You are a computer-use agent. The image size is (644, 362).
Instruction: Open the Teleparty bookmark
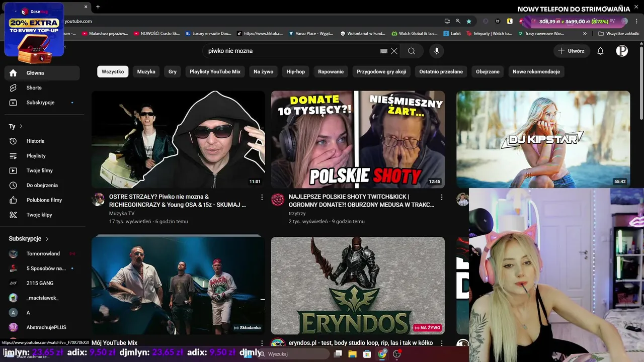pos(489,34)
